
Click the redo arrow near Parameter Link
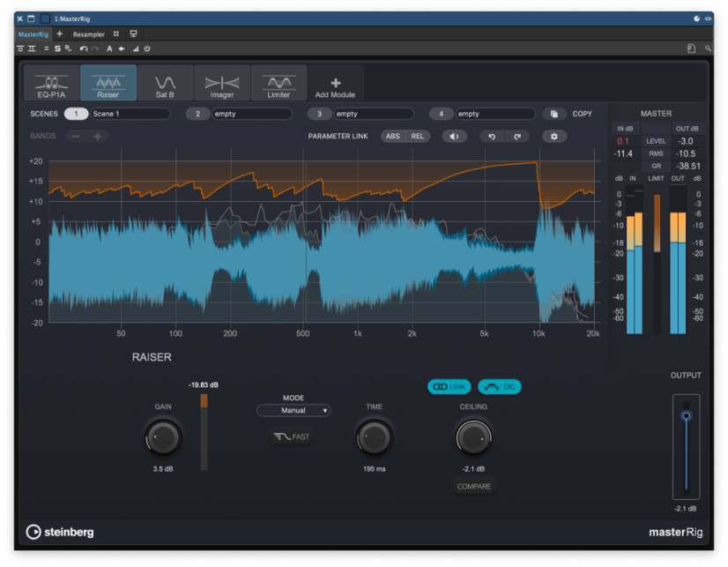516,136
